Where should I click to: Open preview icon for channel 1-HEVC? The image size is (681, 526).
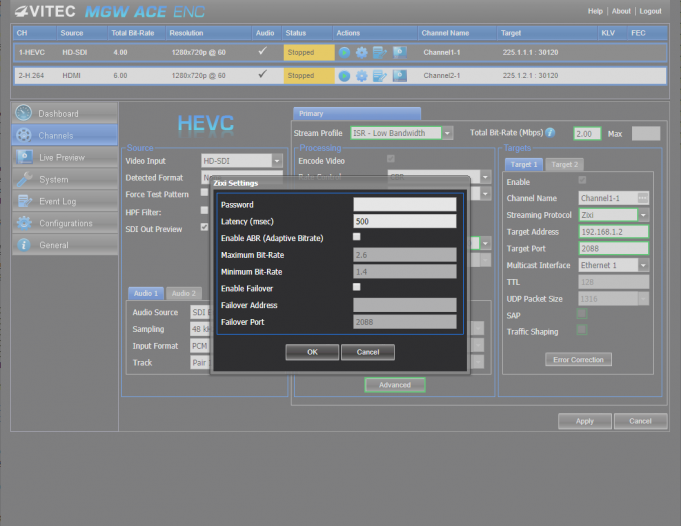click(x=400, y=53)
